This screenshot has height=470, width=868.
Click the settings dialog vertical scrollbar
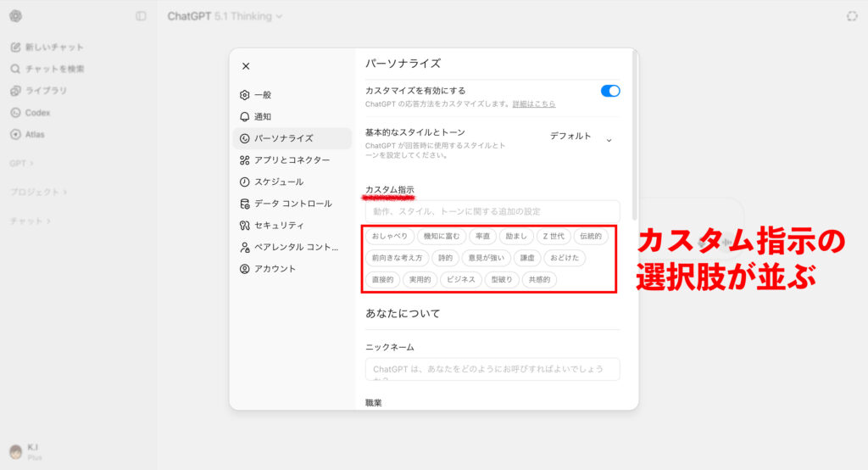pos(634,136)
